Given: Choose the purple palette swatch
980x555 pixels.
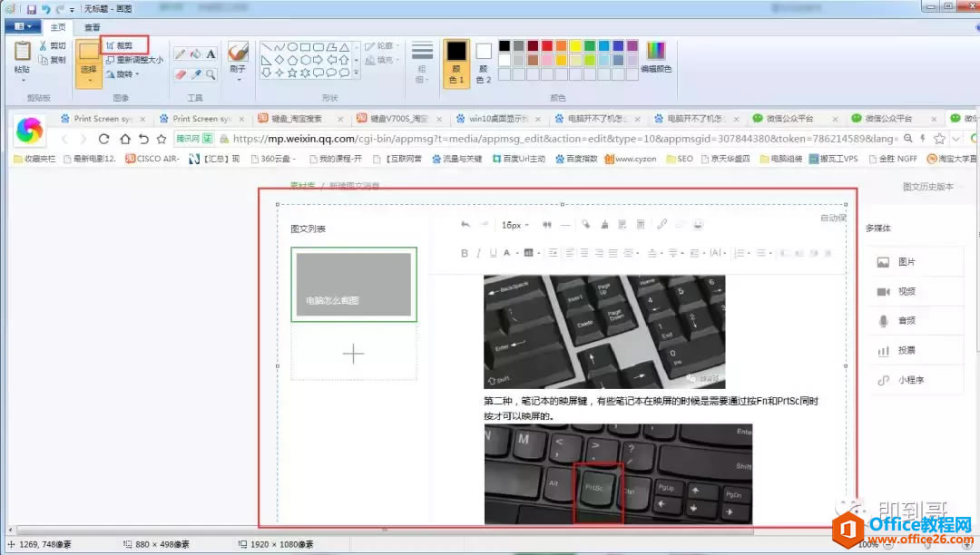Looking at the screenshot, I should tap(632, 45).
